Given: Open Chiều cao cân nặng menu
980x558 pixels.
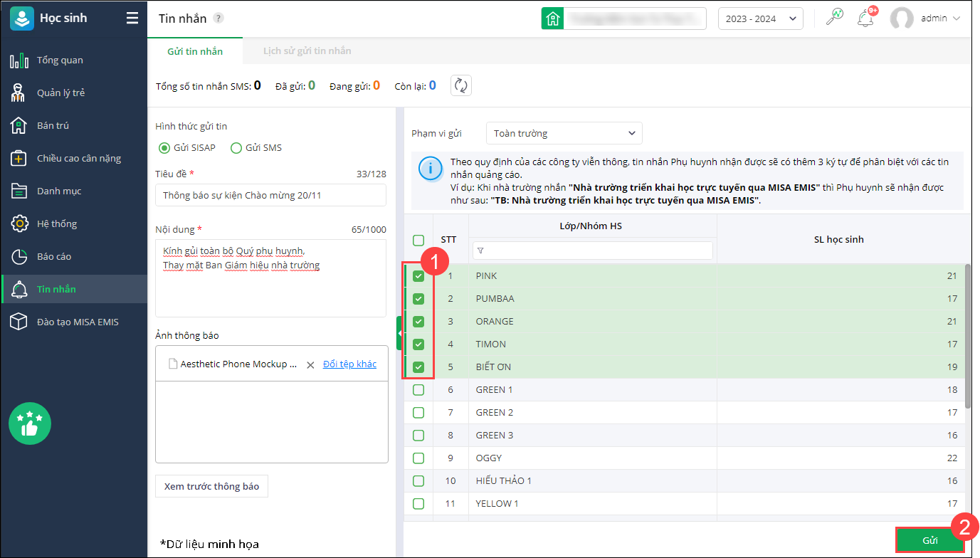Looking at the screenshot, I should (x=74, y=158).
